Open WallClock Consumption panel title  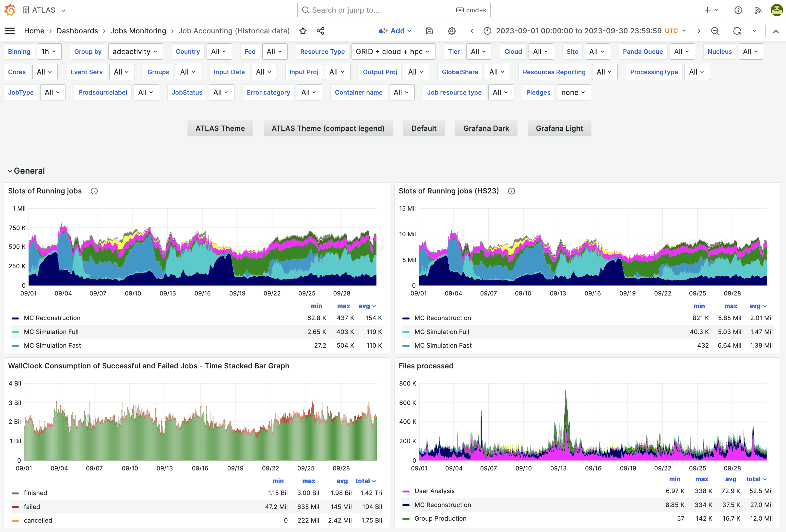tap(149, 366)
